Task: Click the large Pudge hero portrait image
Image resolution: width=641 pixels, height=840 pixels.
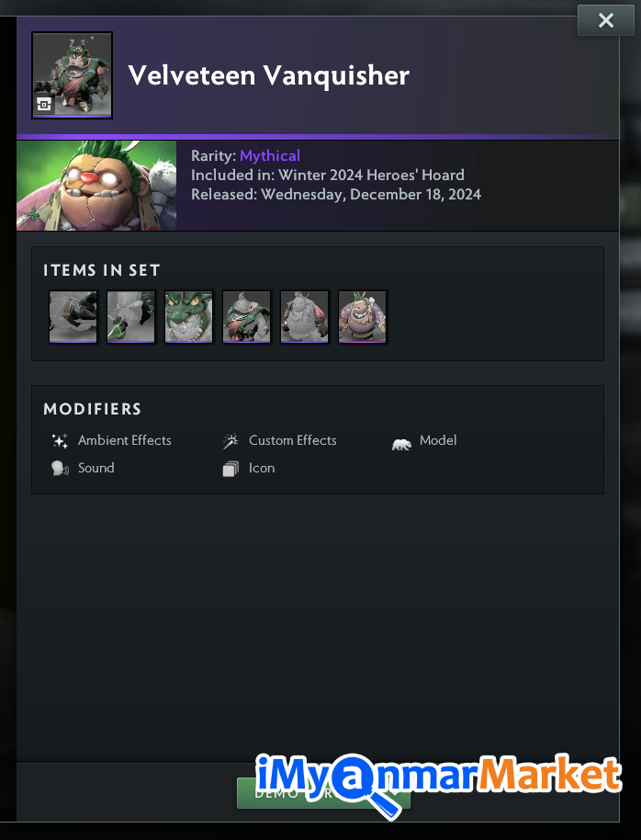Action: [96, 186]
